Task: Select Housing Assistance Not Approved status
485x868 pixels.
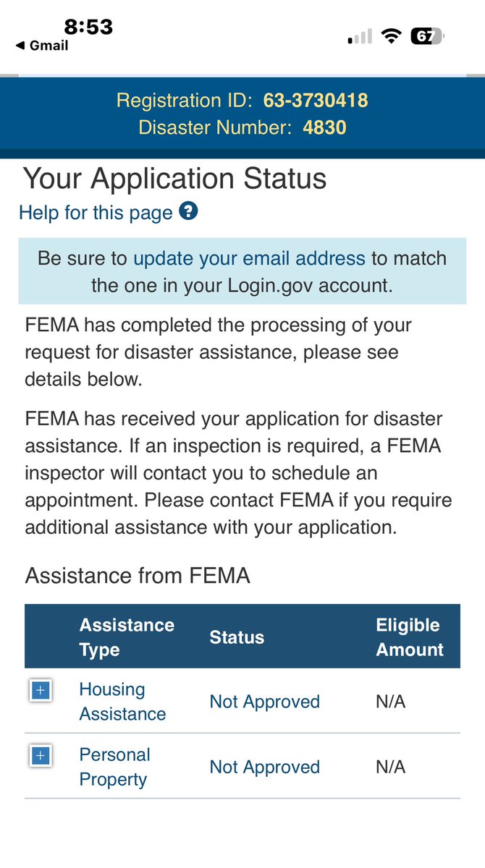Action: pos(264,702)
